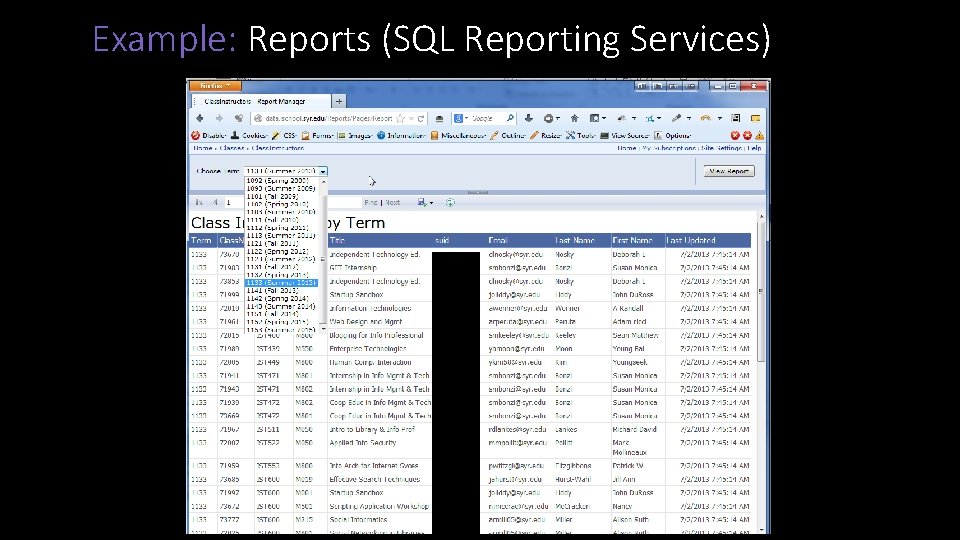Open the View Source developer toolbar menu

(625, 135)
